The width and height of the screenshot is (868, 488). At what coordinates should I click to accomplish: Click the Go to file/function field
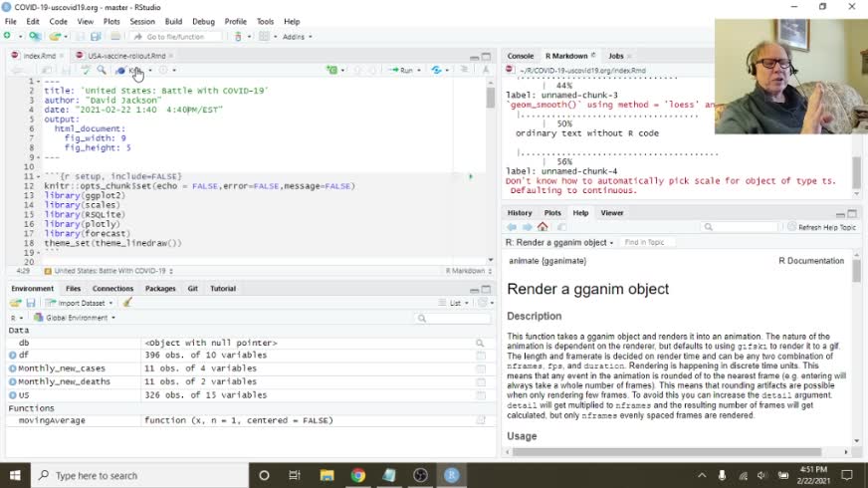[x=175, y=37]
